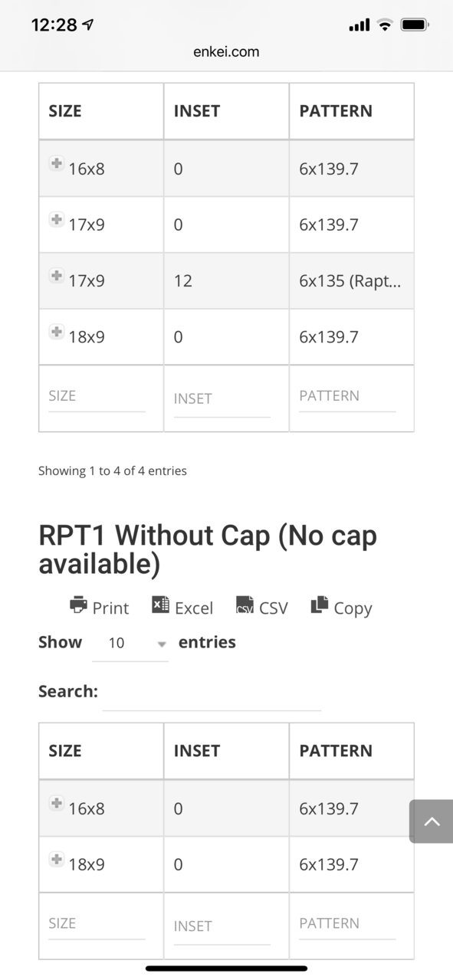
Task: Click the INSET filter field in top table
Action: 222,399
